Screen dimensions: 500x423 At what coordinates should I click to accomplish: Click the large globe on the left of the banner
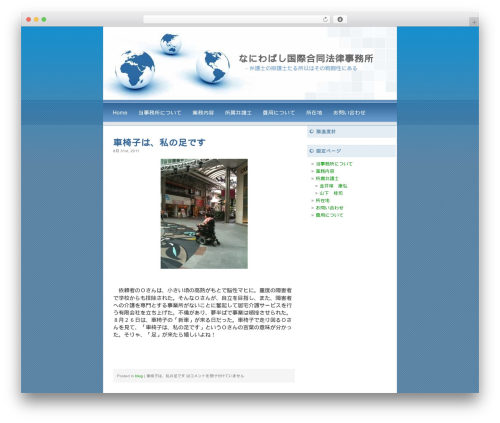(135, 69)
